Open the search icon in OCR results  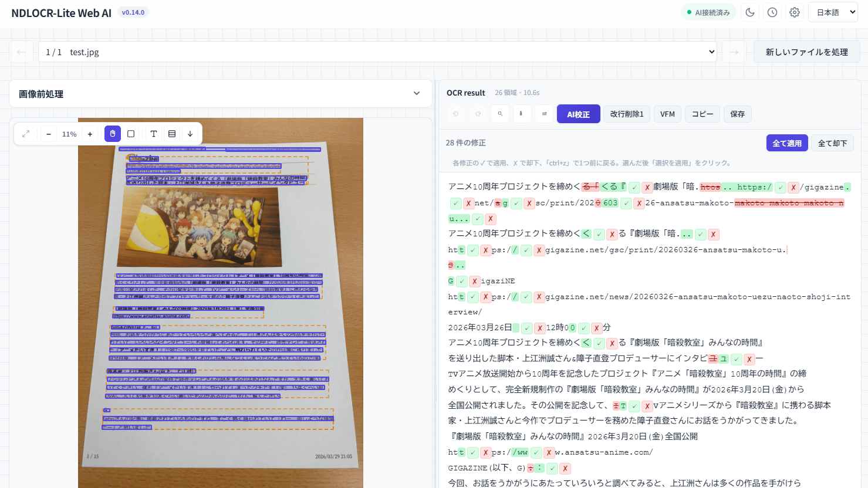499,114
